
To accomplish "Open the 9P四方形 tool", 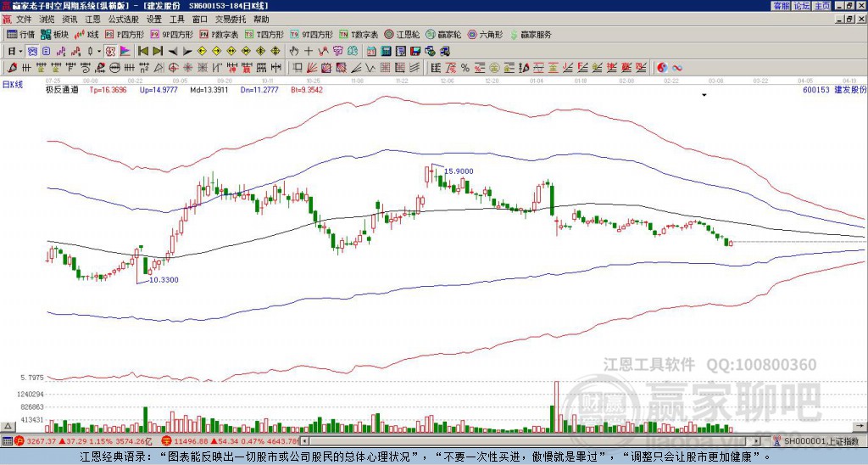I will point(171,34).
